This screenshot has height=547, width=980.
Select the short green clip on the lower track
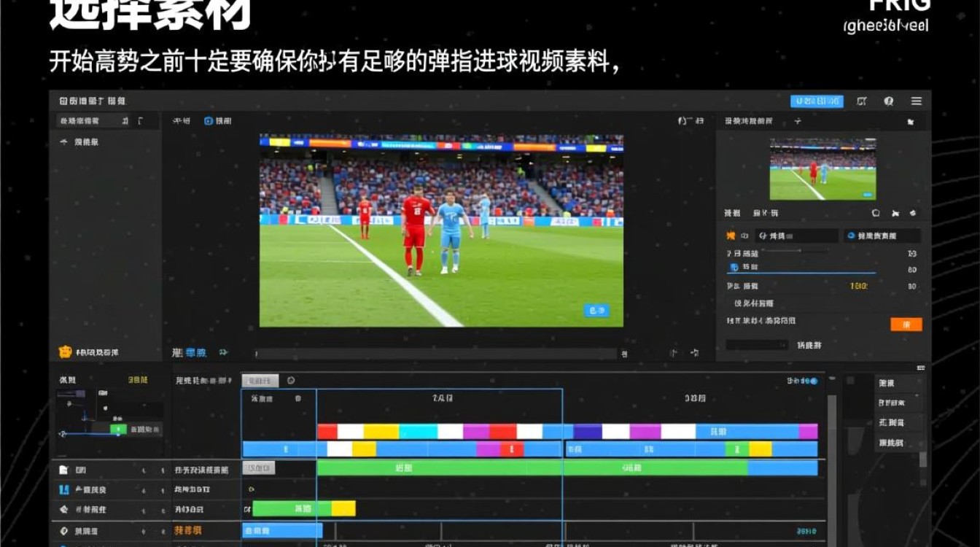292,508
